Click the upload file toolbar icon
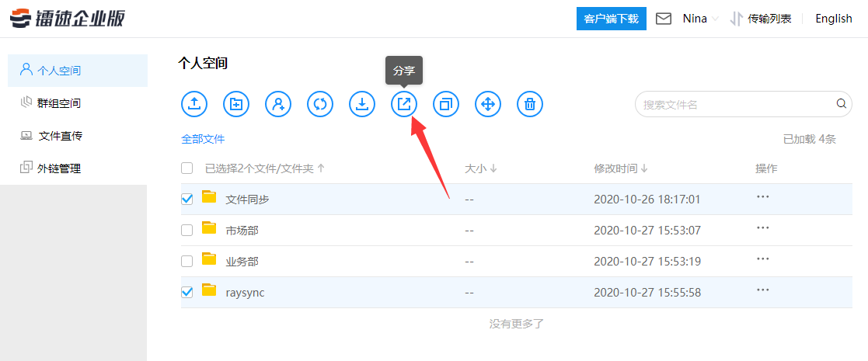The image size is (868, 361). point(194,104)
